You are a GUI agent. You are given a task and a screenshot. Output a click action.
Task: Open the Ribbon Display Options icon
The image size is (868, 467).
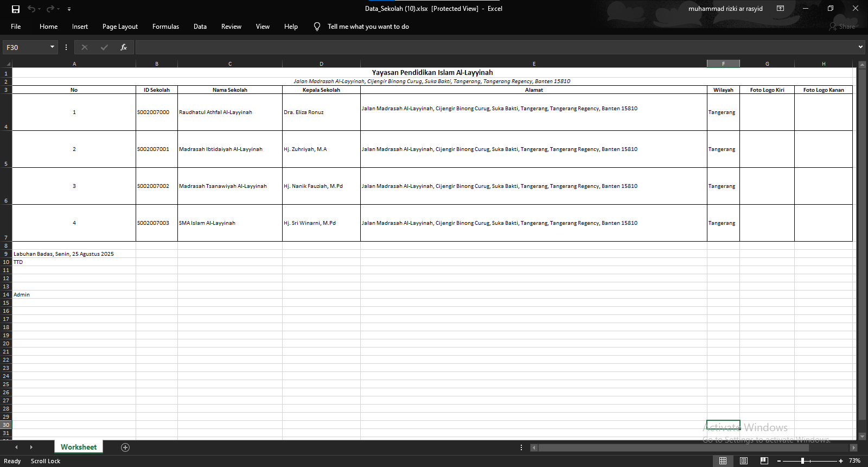(x=780, y=9)
